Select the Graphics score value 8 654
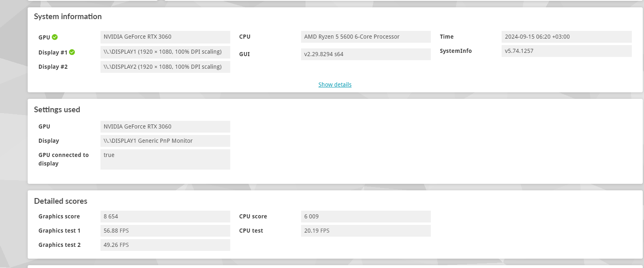Screen dimensions: 644x268 coord(165,216)
